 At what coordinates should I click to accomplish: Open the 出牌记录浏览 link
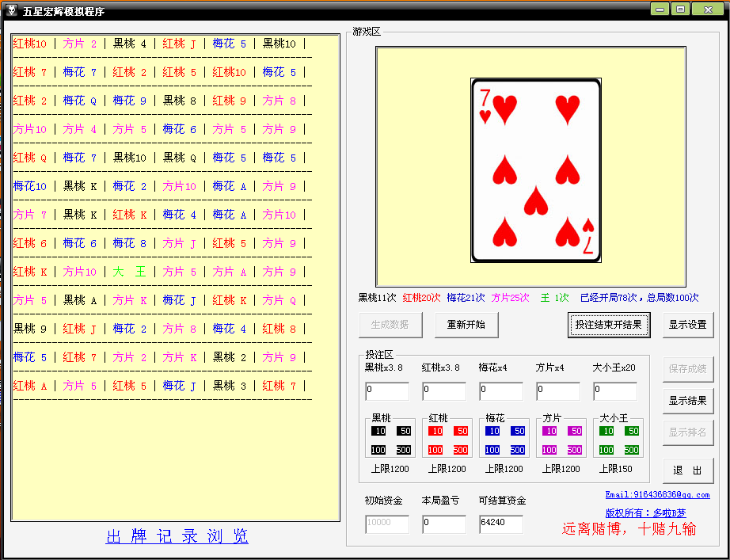[x=177, y=536]
